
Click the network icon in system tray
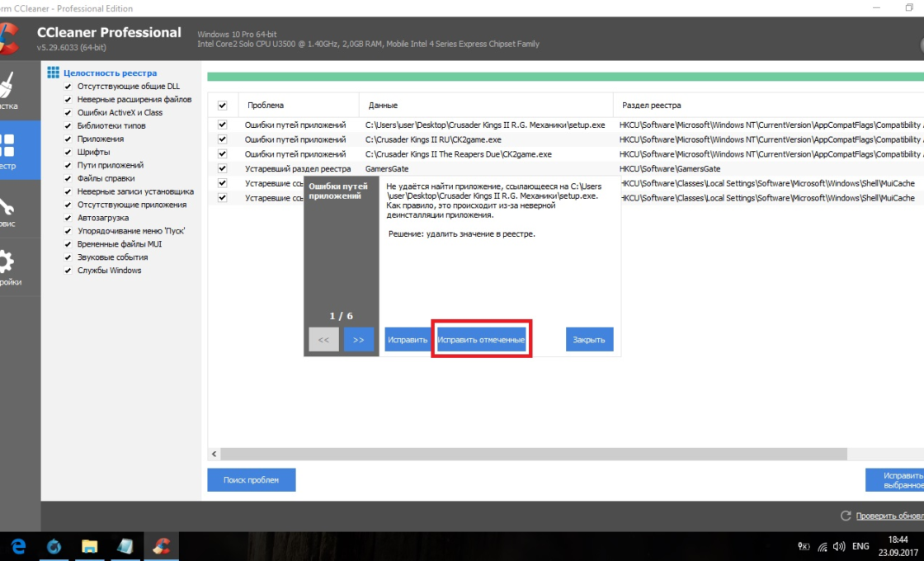(x=822, y=546)
